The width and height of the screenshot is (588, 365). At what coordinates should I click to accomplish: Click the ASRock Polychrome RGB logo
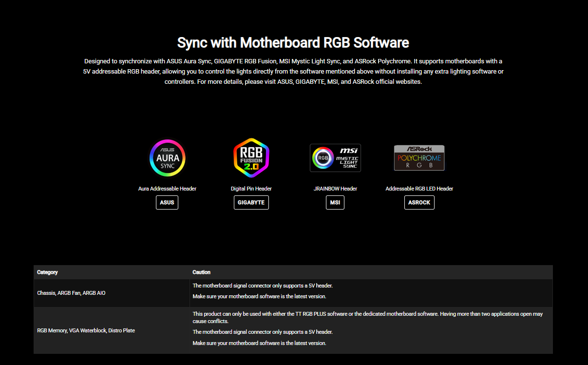[x=419, y=158]
